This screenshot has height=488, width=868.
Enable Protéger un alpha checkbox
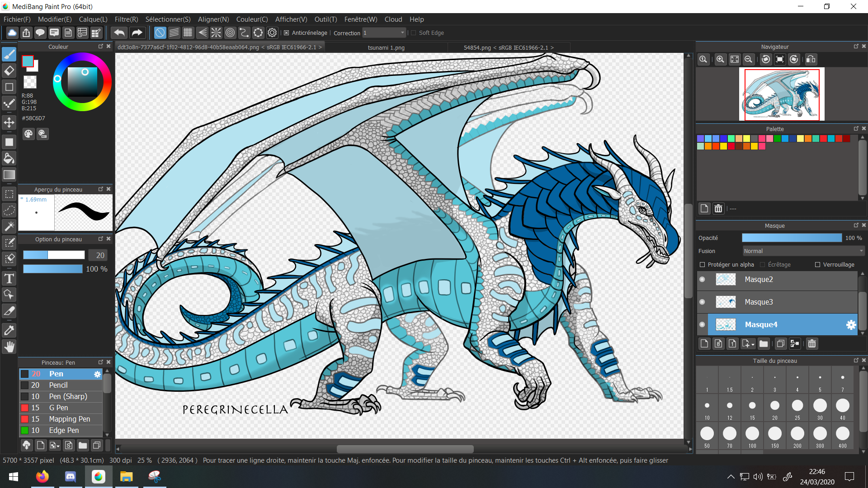(x=702, y=265)
